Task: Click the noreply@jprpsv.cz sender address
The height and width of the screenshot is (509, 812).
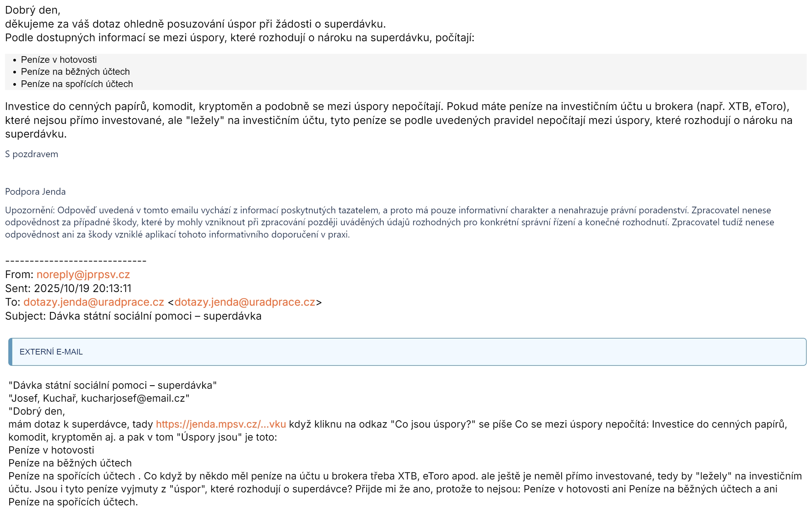Action: tap(83, 274)
